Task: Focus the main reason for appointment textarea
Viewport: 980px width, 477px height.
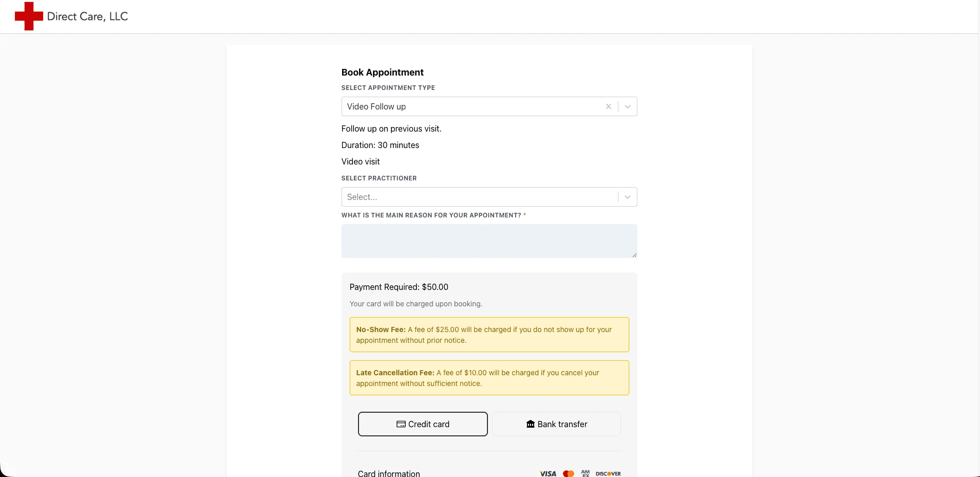Action: pos(489,241)
